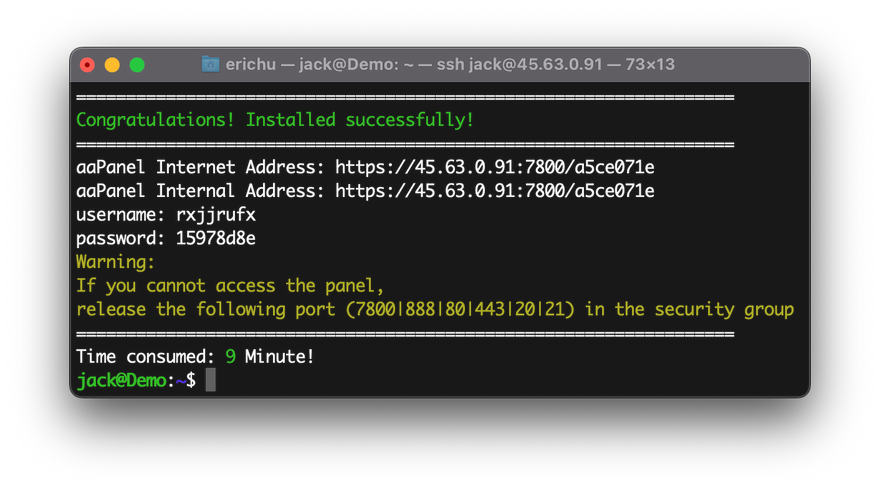
Task: Click the 'Installed successfully!' text
Action: tap(360, 120)
